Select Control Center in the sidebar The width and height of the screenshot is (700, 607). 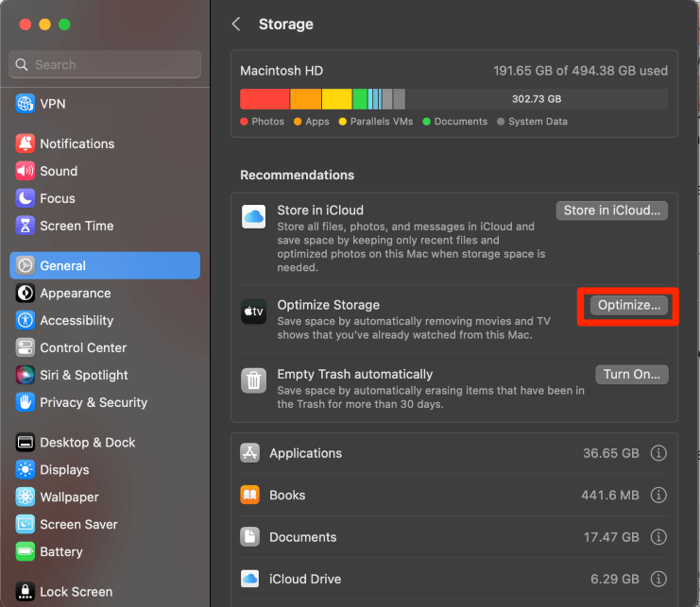[x=82, y=347]
